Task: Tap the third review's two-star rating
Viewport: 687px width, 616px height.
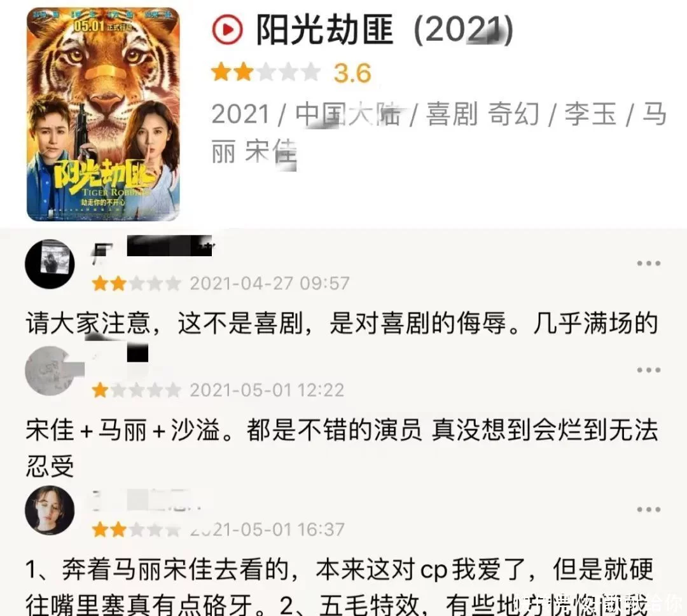Action: (137, 530)
